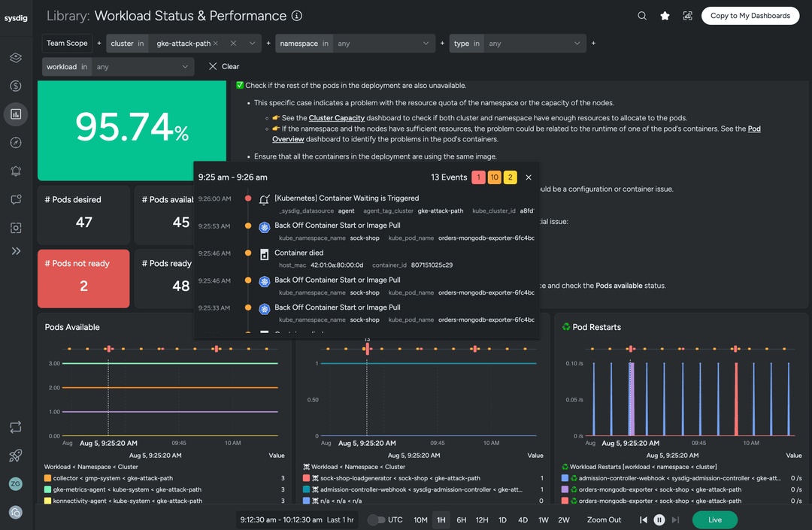Pause the live data playback
The width and height of the screenshot is (812, 530).
(x=659, y=519)
